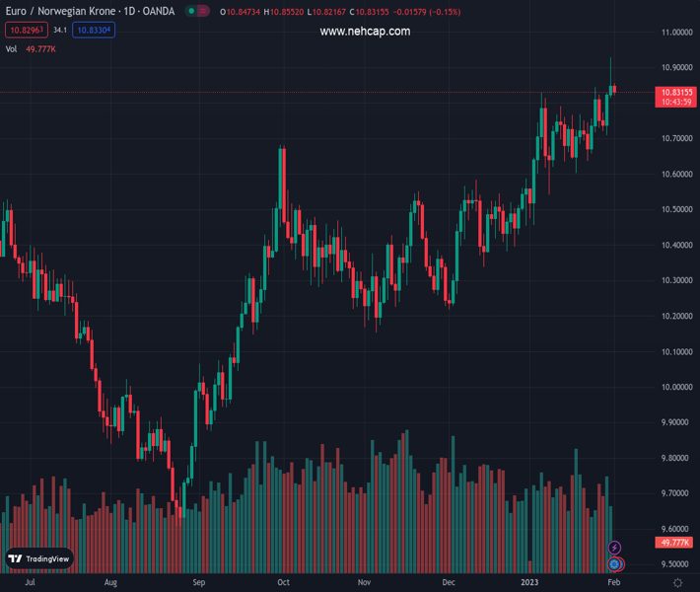The image size is (700, 592).
Task: Click the red volume value 49.777K in legend
Action: click(41, 48)
